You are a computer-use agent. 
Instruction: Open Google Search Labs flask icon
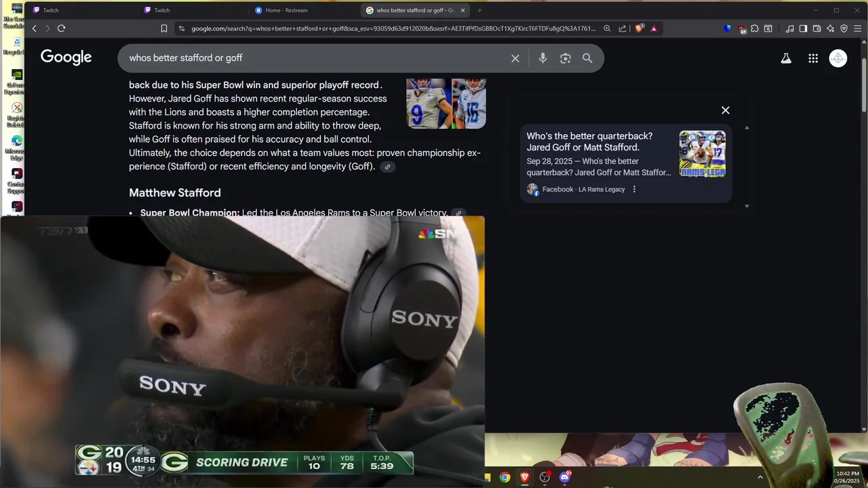pyautogui.click(x=786, y=58)
